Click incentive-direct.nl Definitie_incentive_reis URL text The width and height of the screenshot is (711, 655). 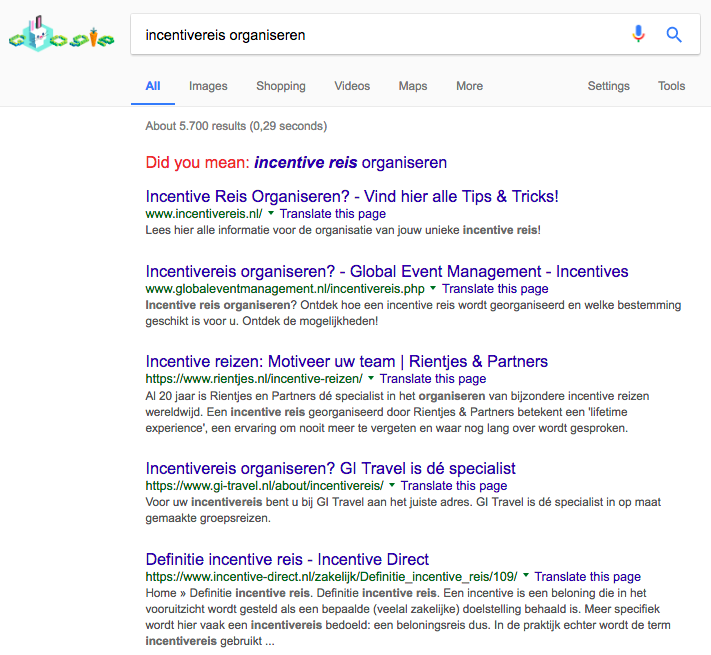(x=331, y=577)
